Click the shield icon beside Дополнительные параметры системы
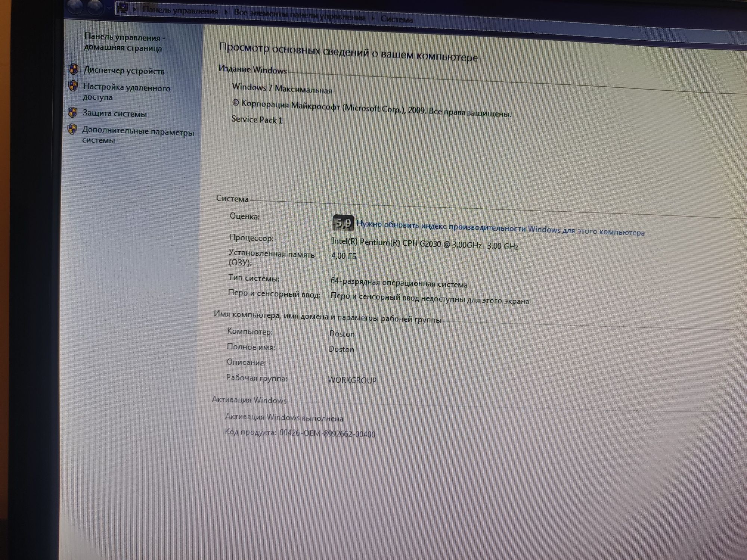 pos(72,129)
